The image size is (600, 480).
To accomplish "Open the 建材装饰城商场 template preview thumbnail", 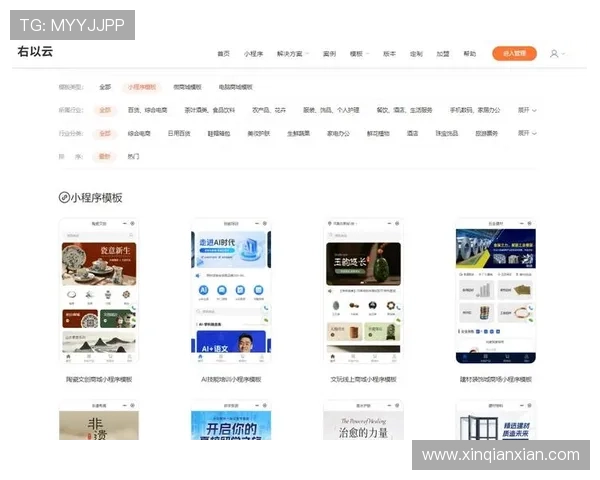I will 496,291.
